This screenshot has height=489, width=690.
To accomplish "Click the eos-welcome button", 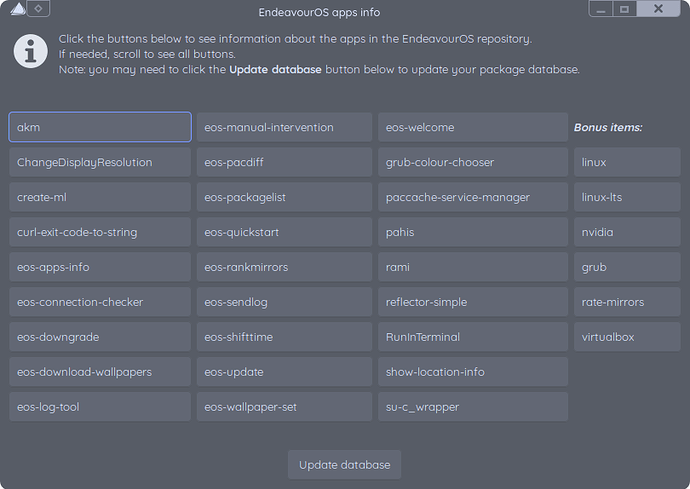I will coord(473,127).
